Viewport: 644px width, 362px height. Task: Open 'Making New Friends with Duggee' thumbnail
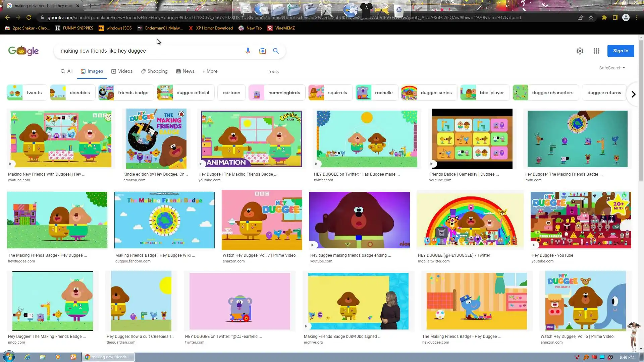click(61, 139)
